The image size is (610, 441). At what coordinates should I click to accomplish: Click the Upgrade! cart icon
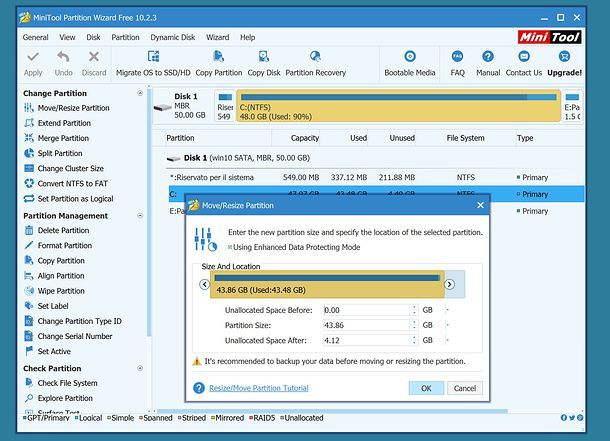click(564, 57)
